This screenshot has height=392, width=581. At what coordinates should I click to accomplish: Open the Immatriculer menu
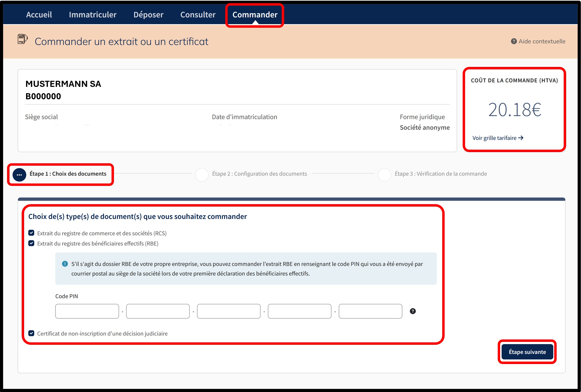[93, 15]
